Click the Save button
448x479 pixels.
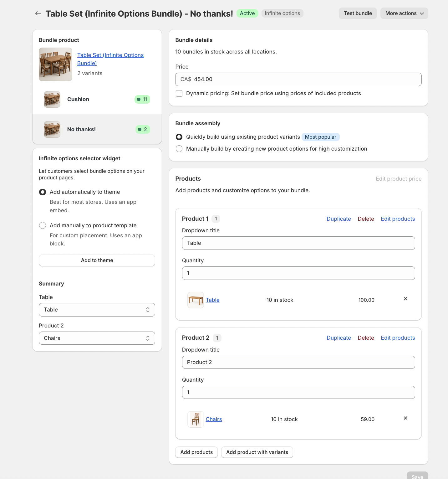point(417,476)
